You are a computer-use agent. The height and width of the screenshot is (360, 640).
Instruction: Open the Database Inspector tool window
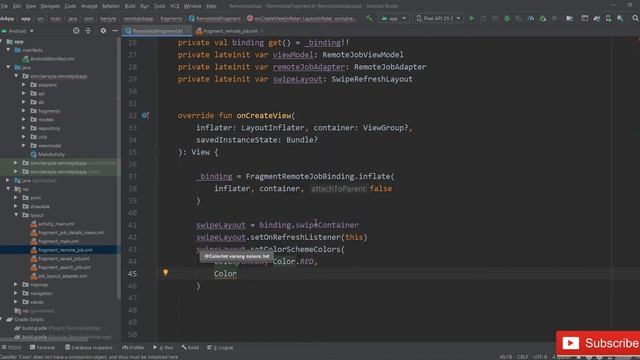(89, 347)
